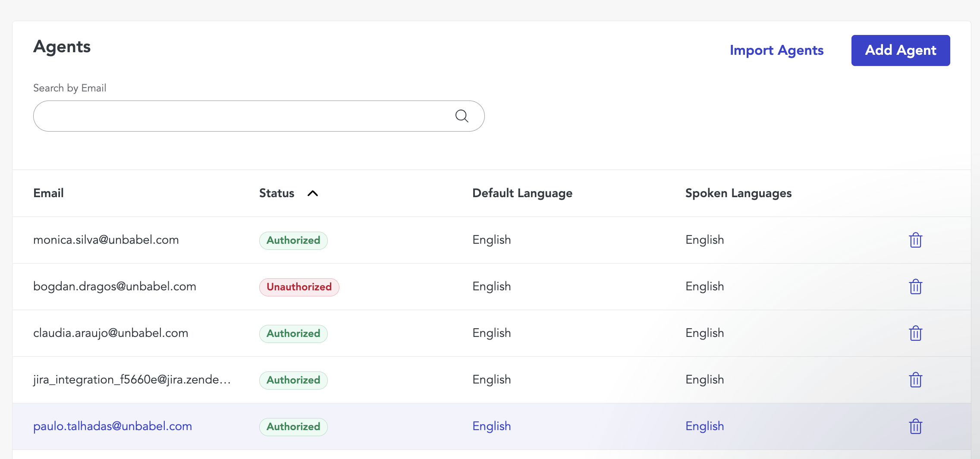980x459 pixels.
Task: Click the search magnifier icon
Action: coord(462,116)
